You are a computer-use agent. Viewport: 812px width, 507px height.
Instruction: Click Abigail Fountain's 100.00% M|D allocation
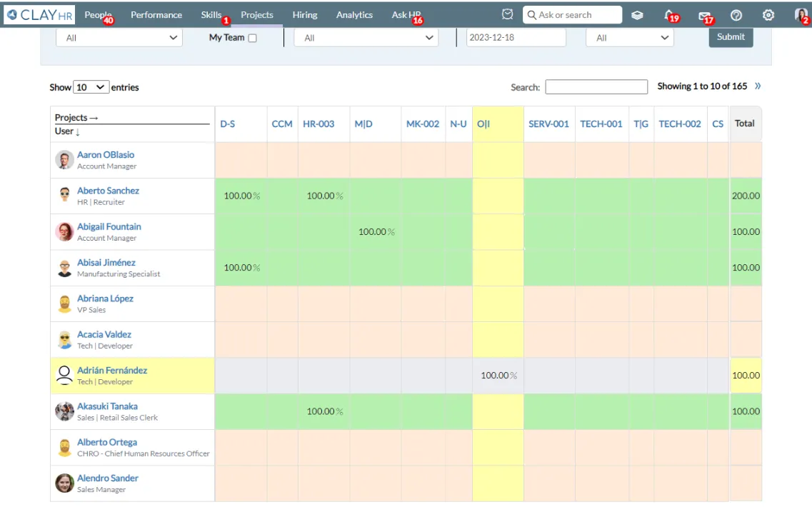(x=376, y=232)
